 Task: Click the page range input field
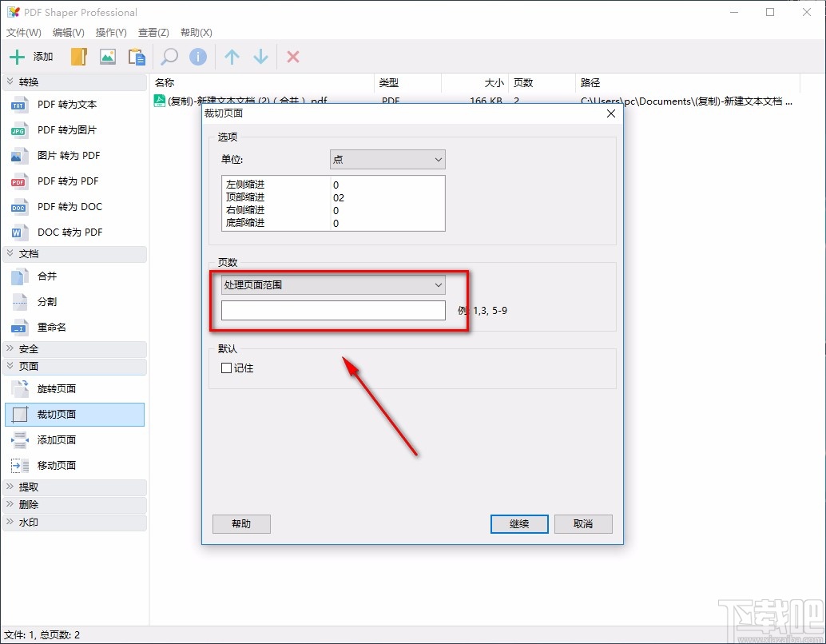pos(333,310)
